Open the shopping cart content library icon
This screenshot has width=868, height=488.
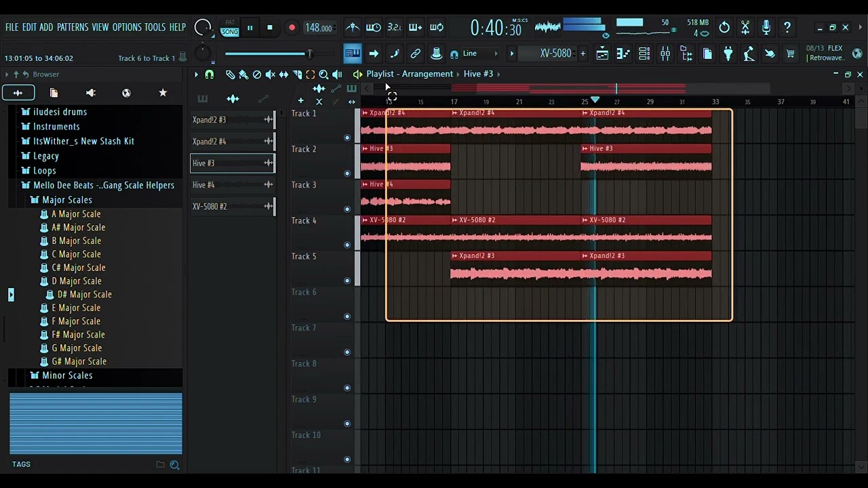tap(791, 54)
